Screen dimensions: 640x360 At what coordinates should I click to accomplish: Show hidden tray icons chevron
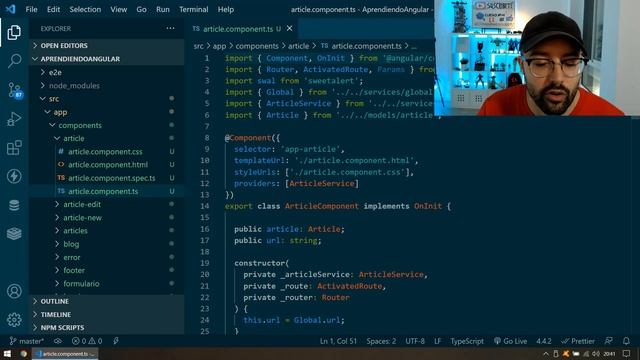546,353
